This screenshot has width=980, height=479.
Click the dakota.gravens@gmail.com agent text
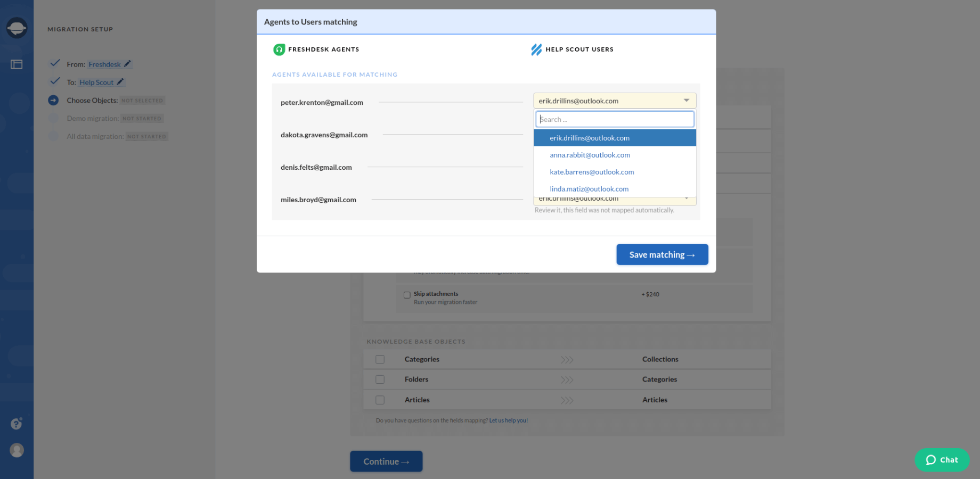[324, 135]
